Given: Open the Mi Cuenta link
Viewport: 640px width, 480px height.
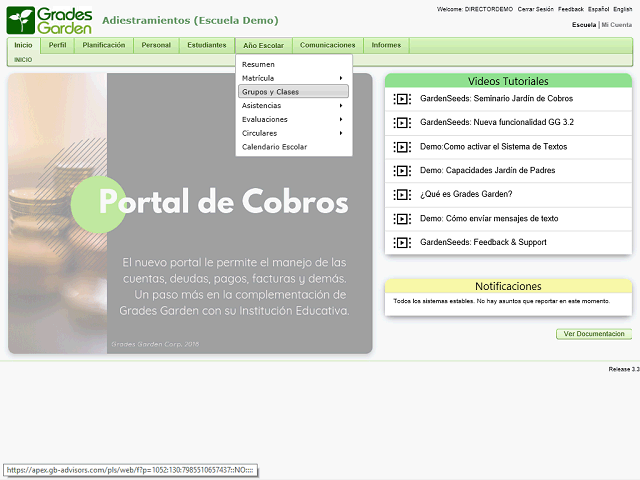Looking at the screenshot, I should click(x=617, y=25).
